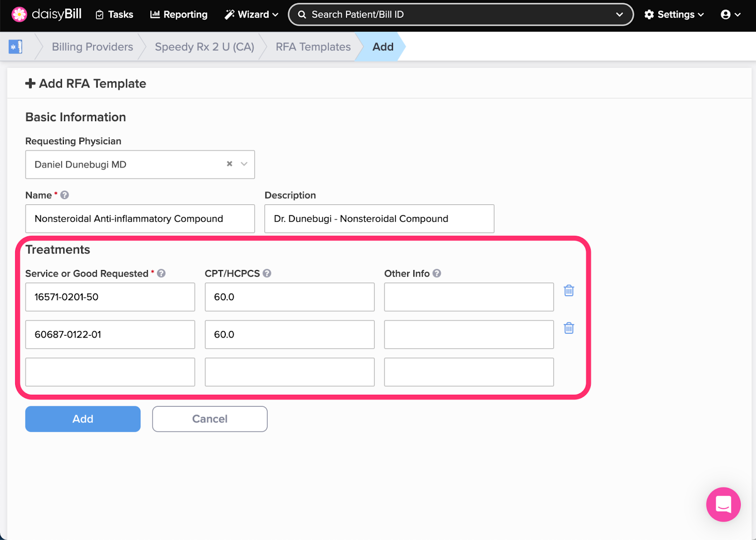This screenshot has height=540, width=756.
Task: Expand the Requesting Physician dropdown
Action: [x=243, y=164]
